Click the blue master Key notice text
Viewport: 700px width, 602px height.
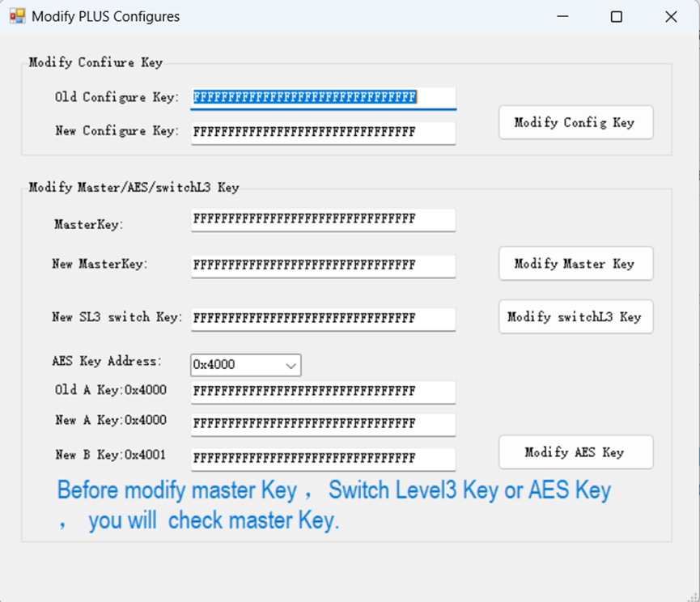point(333,505)
